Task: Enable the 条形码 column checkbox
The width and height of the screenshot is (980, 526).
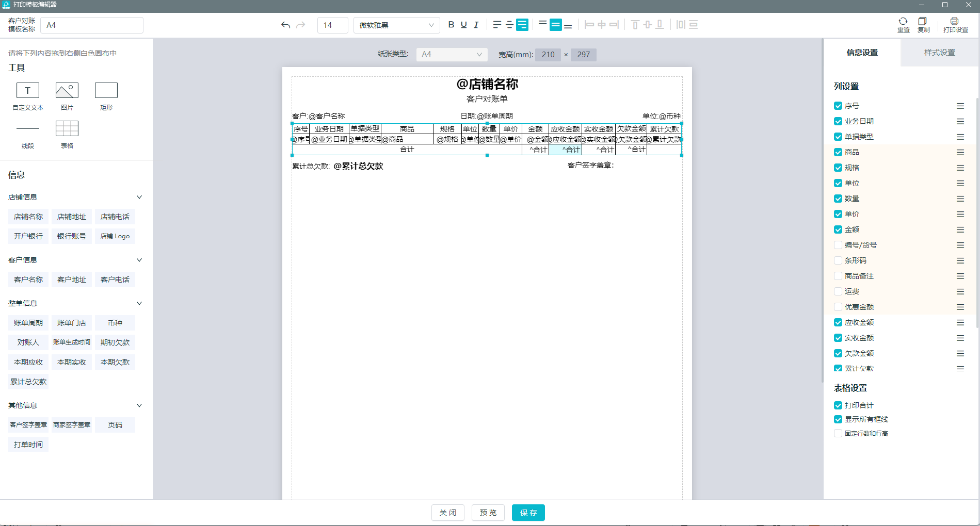Action: 838,260
